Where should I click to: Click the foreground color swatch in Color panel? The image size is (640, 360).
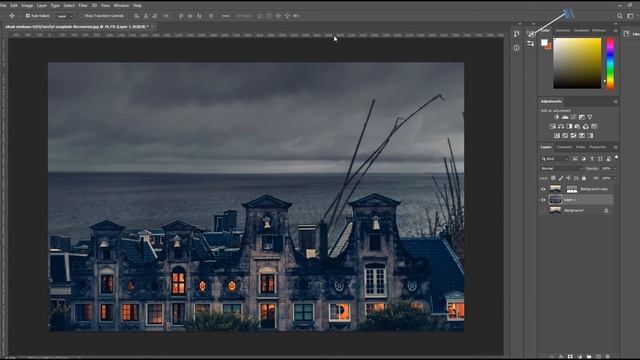(544, 42)
